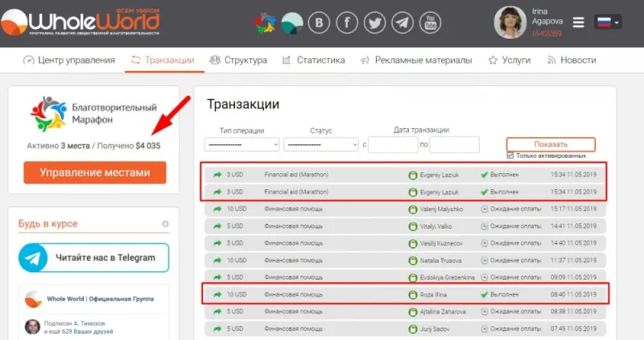Open the Рекламные материалы tab
The width and height of the screenshot is (644, 340).
[416, 60]
